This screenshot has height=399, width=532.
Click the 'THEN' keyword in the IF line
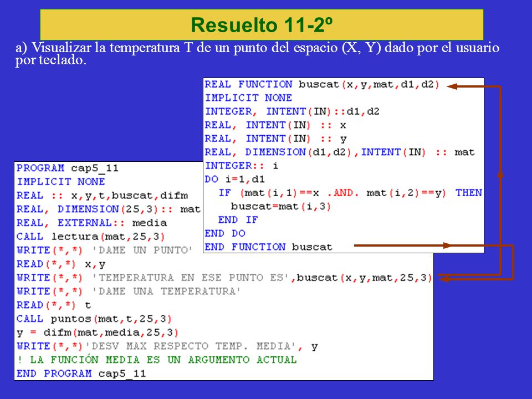pyautogui.click(x=469, y=192)
